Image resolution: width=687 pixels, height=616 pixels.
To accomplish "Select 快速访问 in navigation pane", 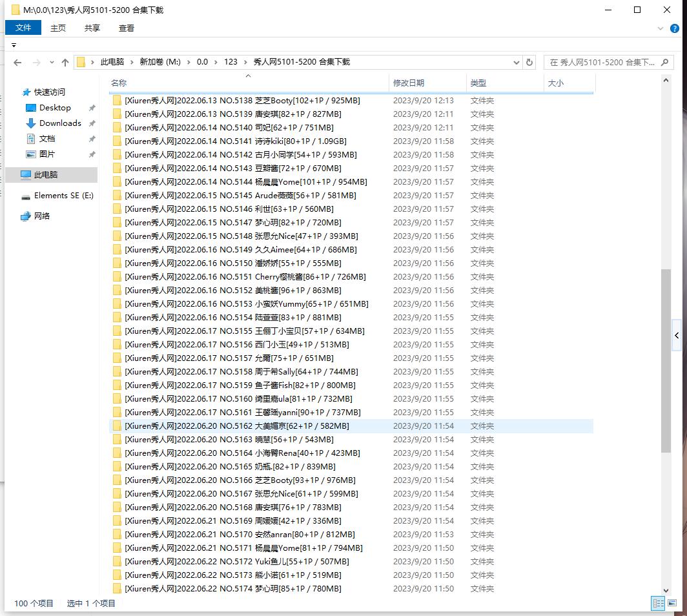I will coord(50,92).
